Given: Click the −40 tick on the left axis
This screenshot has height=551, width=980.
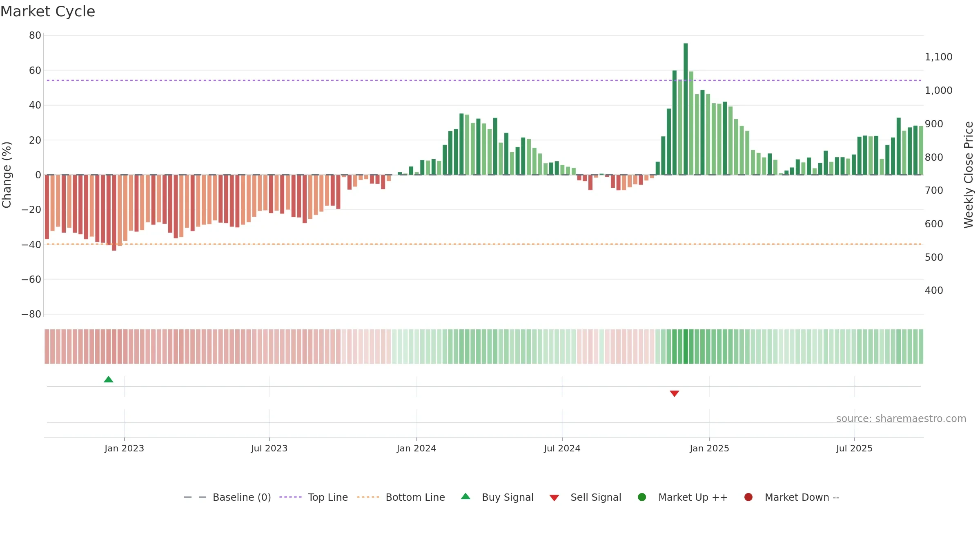Looking at the screenshot, I should [x=31, y=245].
